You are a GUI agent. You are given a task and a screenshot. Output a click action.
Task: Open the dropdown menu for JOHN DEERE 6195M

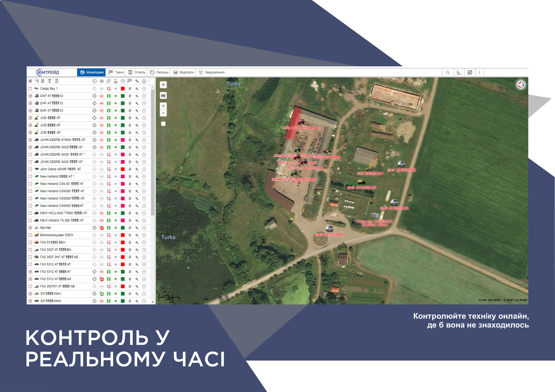(144, 140)
